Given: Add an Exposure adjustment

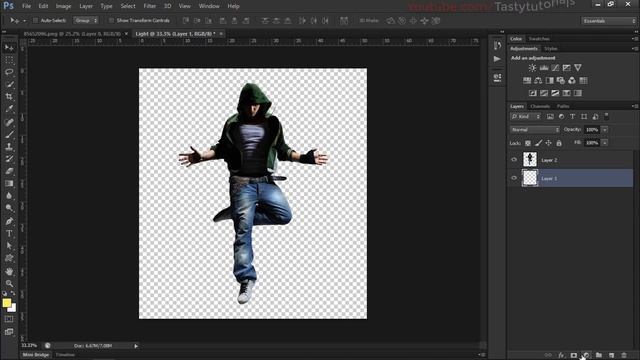Looking at the screenshot, I should click(567, 68).
